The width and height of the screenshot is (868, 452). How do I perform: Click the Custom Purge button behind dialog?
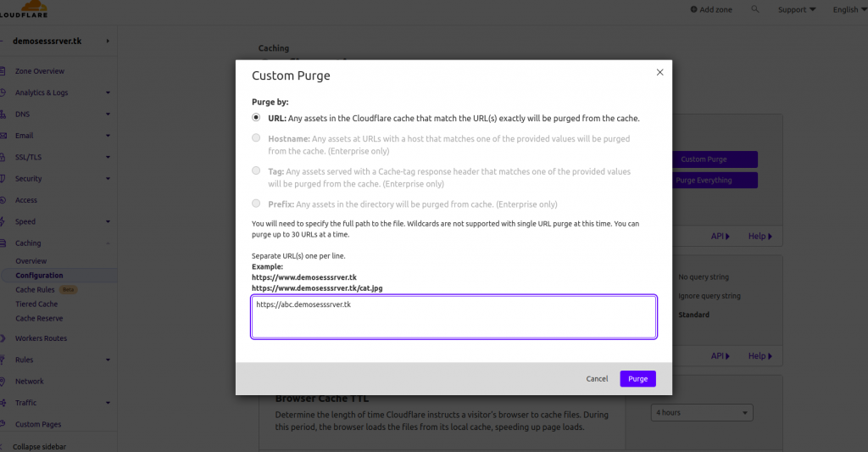click(x=715, y=159)
